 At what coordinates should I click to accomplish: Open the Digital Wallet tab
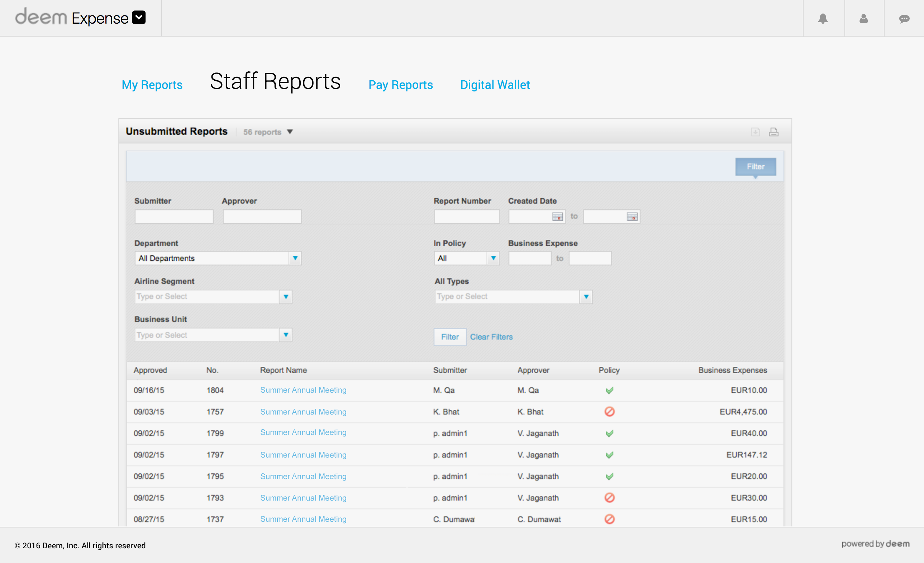[x=495, y=85]
